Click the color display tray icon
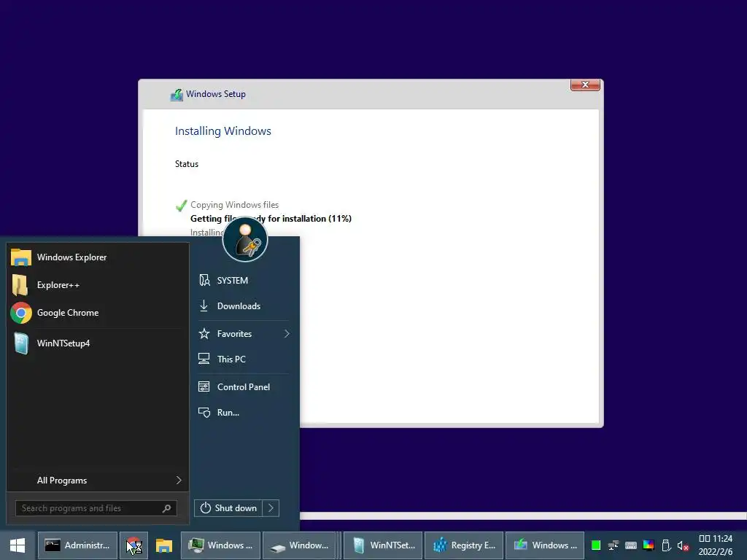Image resolution: width=747 pixels, height=560 pixels. click(x=649, y=545)
